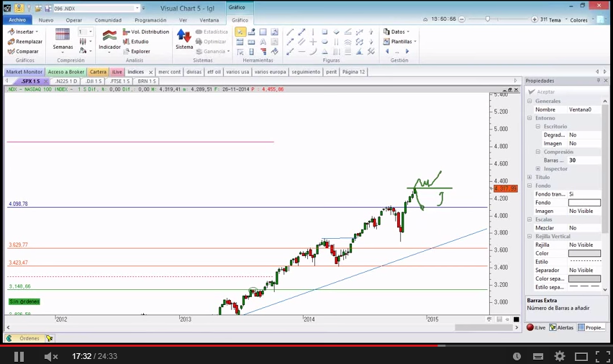613x364 pixels.
Task: Expand the Inspector property group
Action: pos(538,168)
